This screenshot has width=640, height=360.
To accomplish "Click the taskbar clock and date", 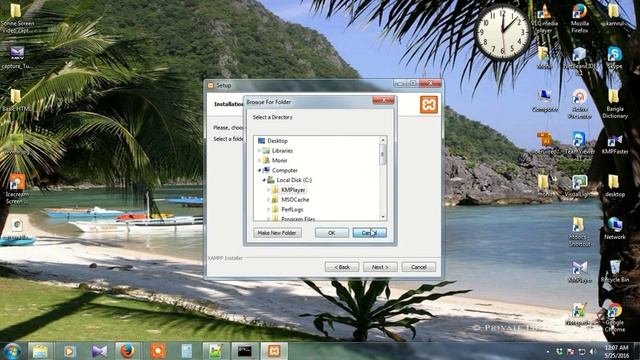I will pos(616,351).
